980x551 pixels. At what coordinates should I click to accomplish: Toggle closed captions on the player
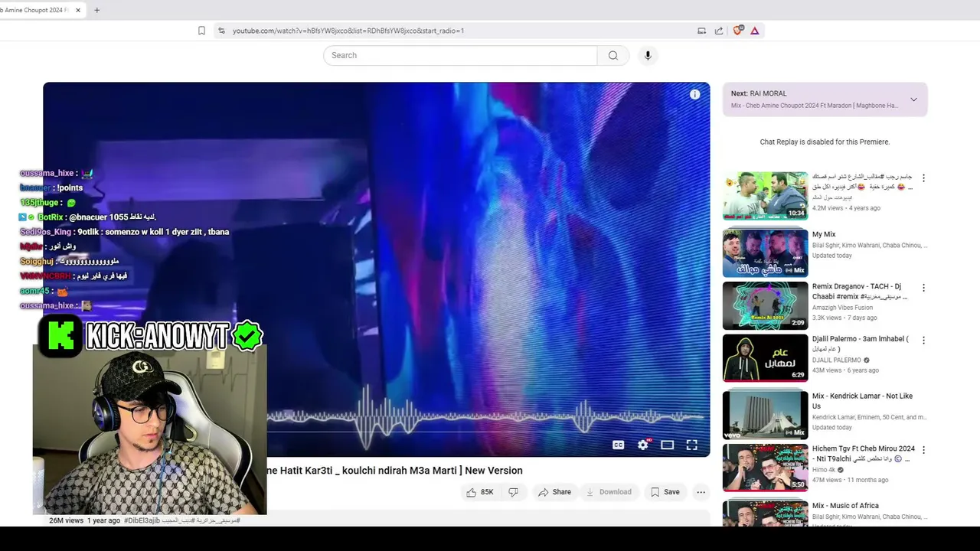(618, 445)
